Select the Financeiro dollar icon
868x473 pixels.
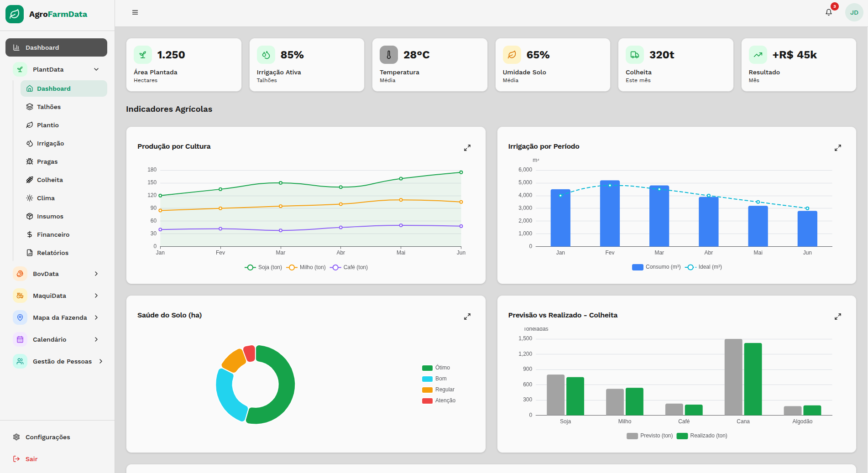point(30,234)
